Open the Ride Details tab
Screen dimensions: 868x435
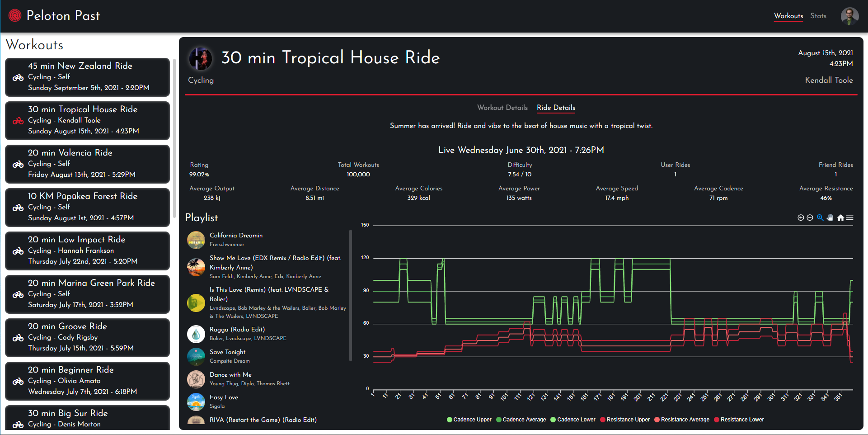(x=556, y=108)
